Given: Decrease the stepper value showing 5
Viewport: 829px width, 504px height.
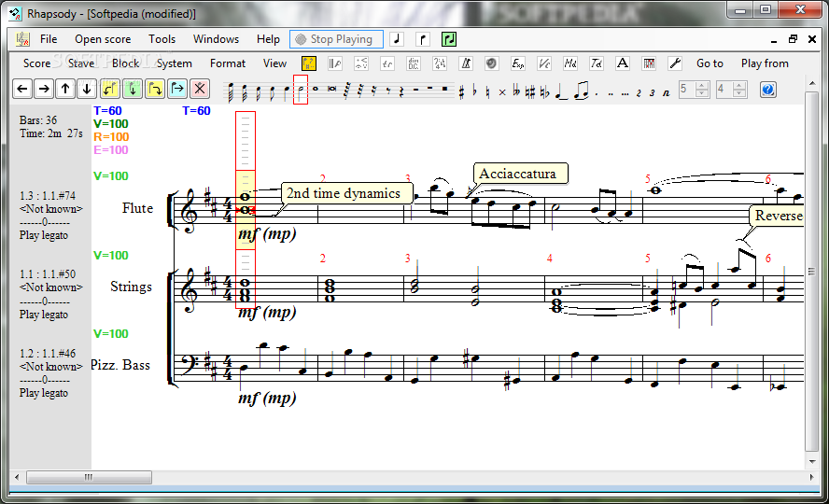Looking at the screenshot, I should coord(702,93).
